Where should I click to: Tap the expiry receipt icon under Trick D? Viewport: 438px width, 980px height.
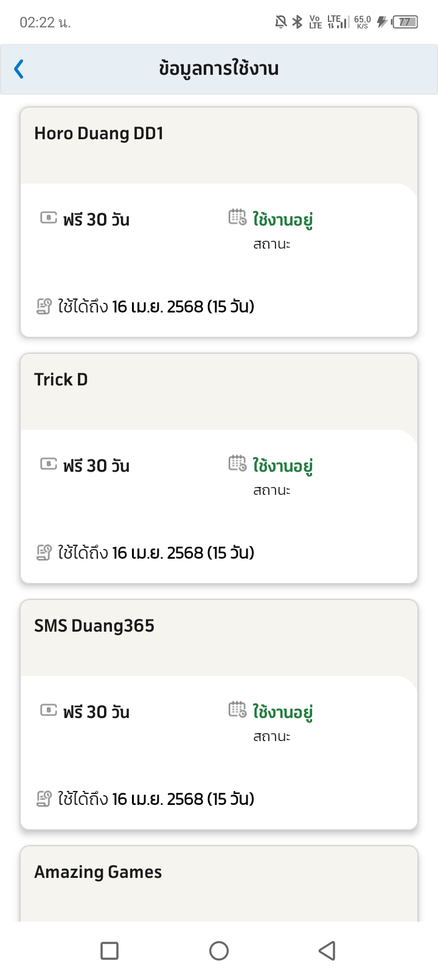(44, 553)
